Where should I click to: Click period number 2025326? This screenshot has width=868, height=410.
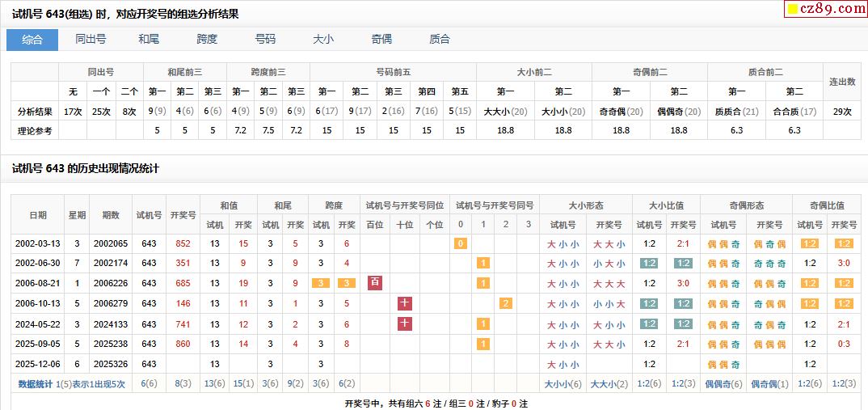pos(111,364)
